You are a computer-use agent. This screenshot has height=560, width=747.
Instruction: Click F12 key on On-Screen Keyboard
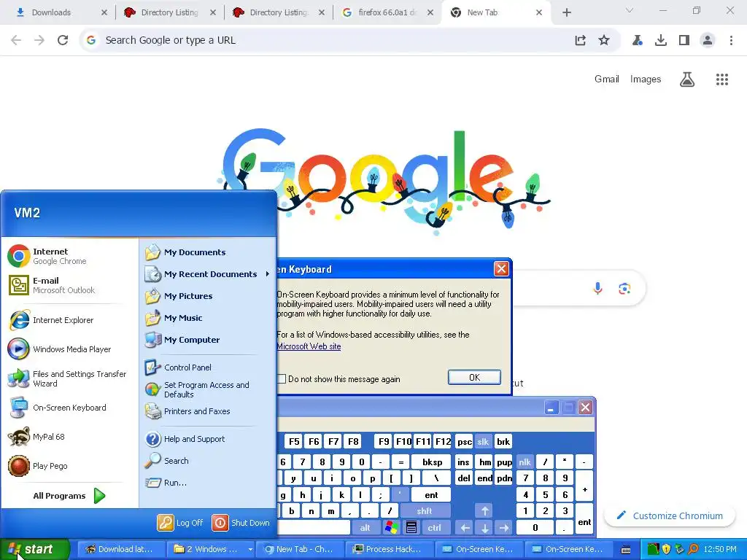pos(443,441)
